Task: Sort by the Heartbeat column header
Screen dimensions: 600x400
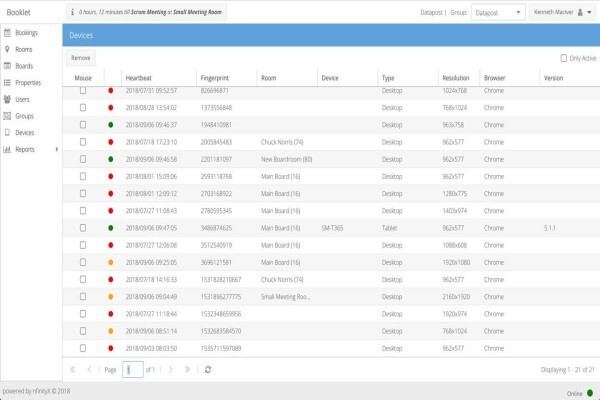Action: [x=139, y=78]
